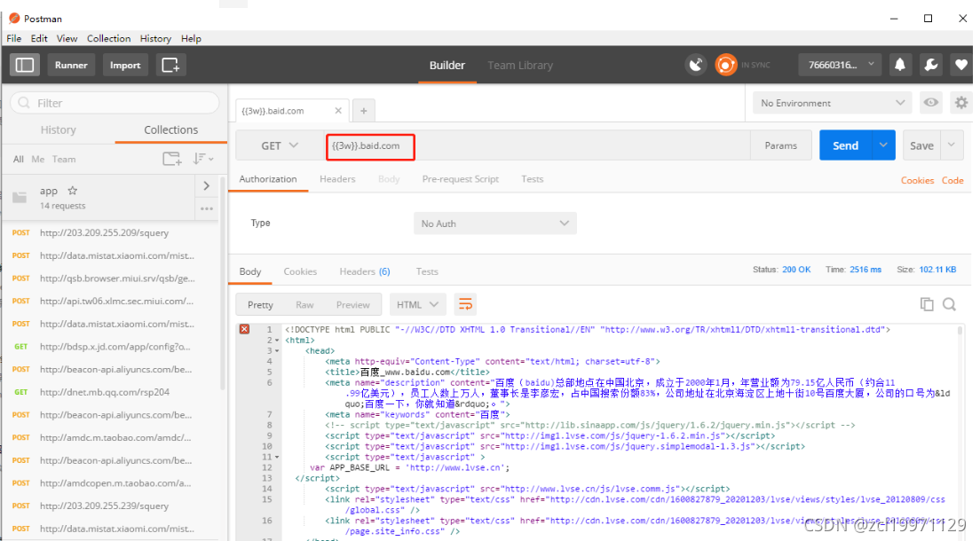Open Send button dropdown arrow
980x541 pixels.
point(883,145)
